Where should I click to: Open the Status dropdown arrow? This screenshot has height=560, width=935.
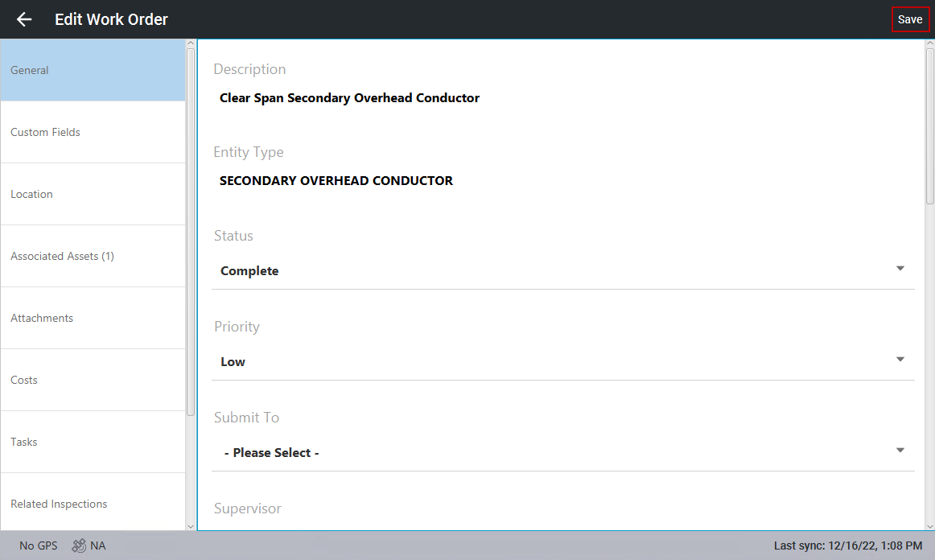pos(900,269)
